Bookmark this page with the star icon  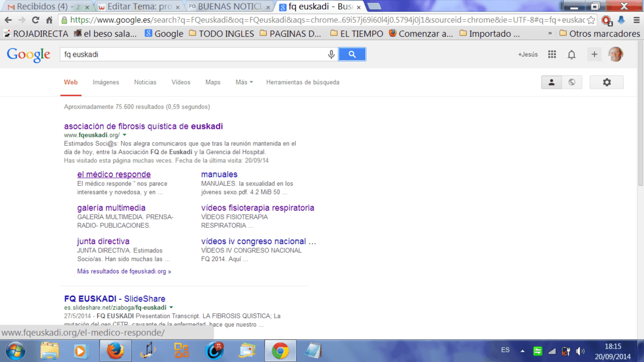pyautogui.click(x=591, y=20)
